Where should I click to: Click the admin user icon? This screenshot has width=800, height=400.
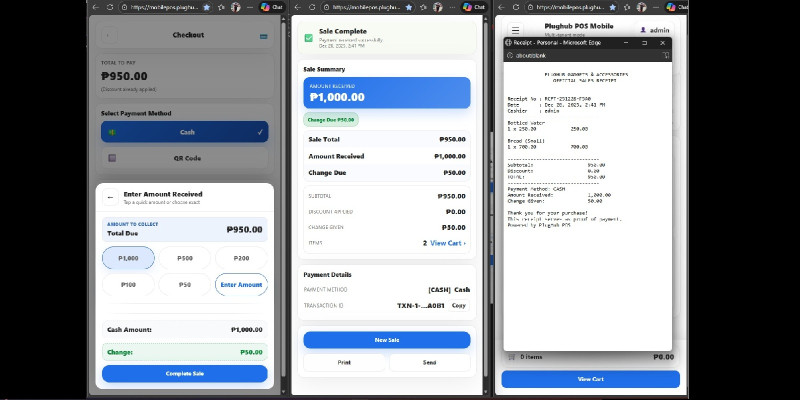coord(643,31)
